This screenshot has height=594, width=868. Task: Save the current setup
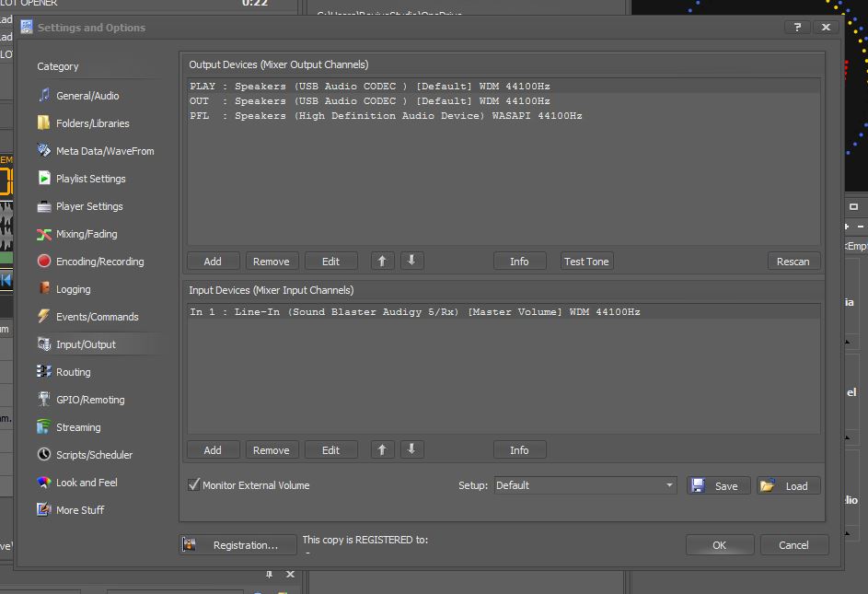click(719, 486)
